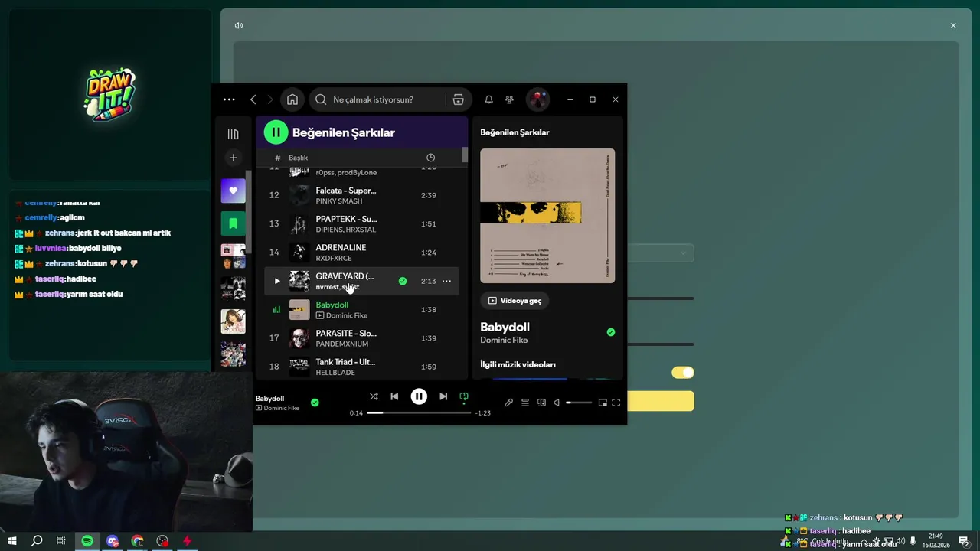Toggle liked checkmark in the player bar
Viewport: 980px width, 551px height.
click(315, 403)
